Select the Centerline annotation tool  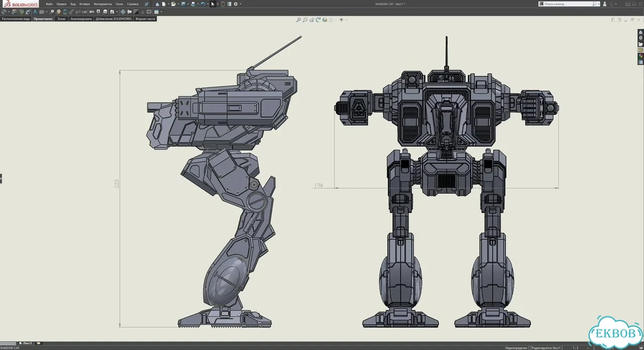coord(129,12)
